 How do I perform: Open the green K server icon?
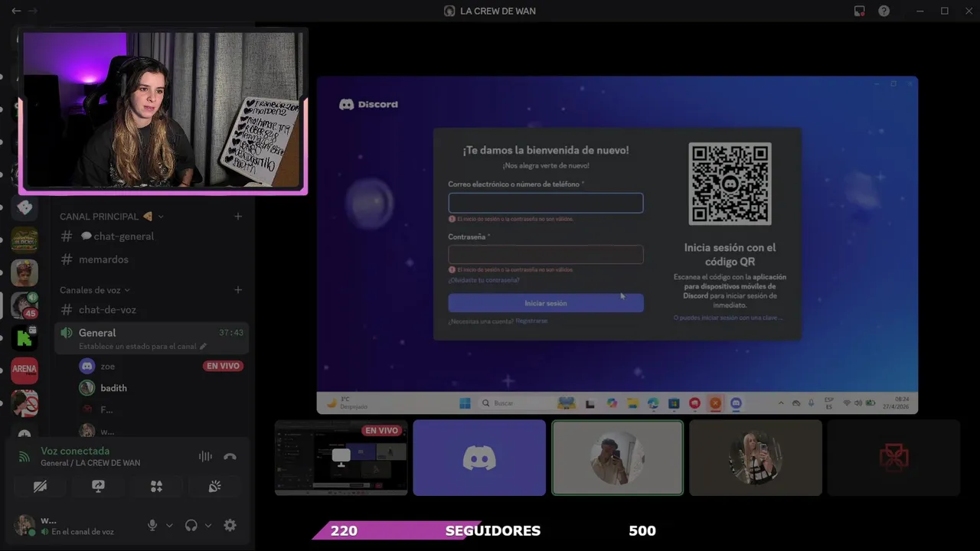24,337
